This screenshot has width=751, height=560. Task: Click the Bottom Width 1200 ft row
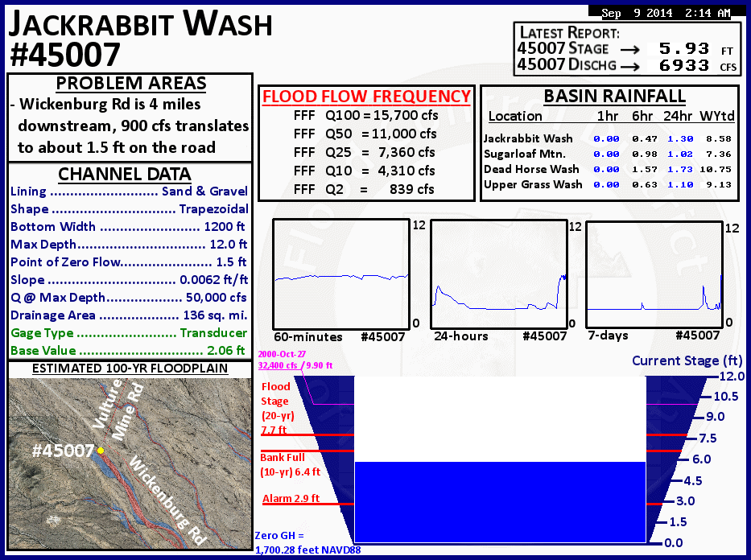point(128,227)
